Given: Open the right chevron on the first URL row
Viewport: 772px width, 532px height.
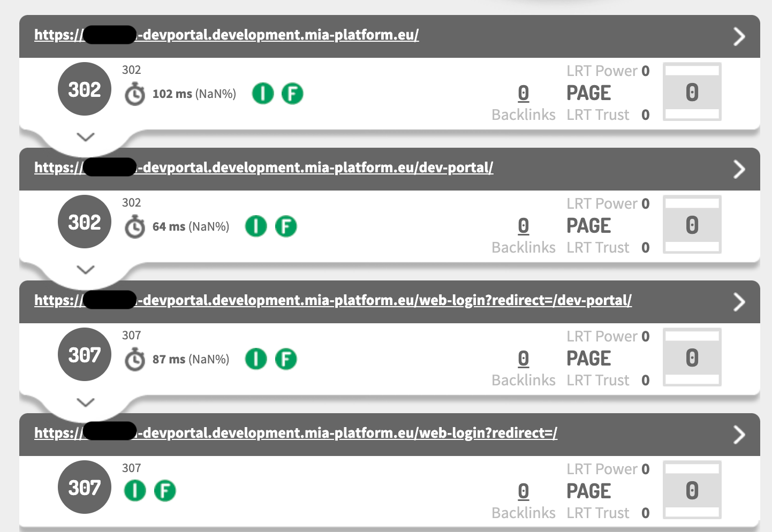Looking at the screenshot, I should pyautogui.click(x=739, y=36).
